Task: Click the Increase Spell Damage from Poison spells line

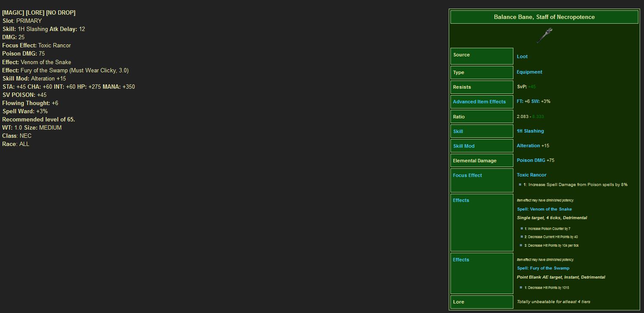Action: 575,185
